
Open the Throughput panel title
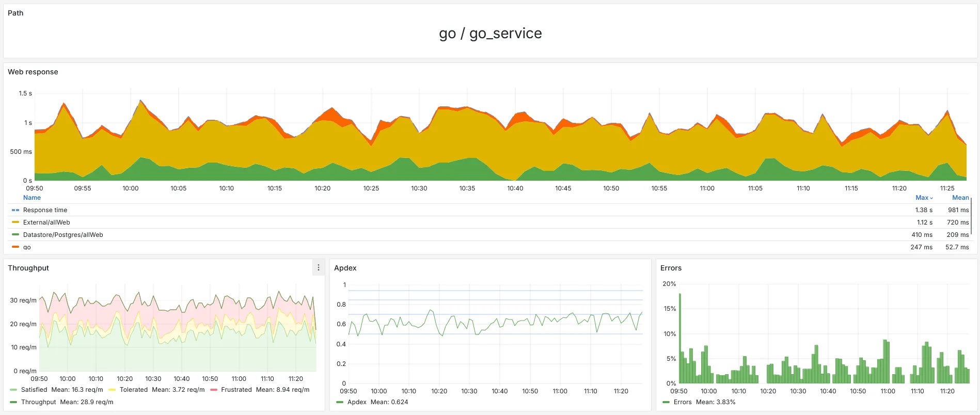tap(28, 268)
